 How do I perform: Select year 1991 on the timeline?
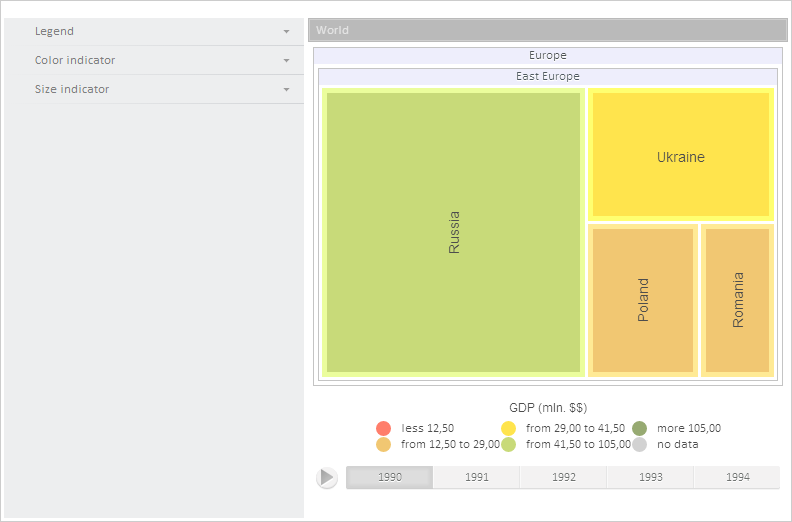pos(477,477)
